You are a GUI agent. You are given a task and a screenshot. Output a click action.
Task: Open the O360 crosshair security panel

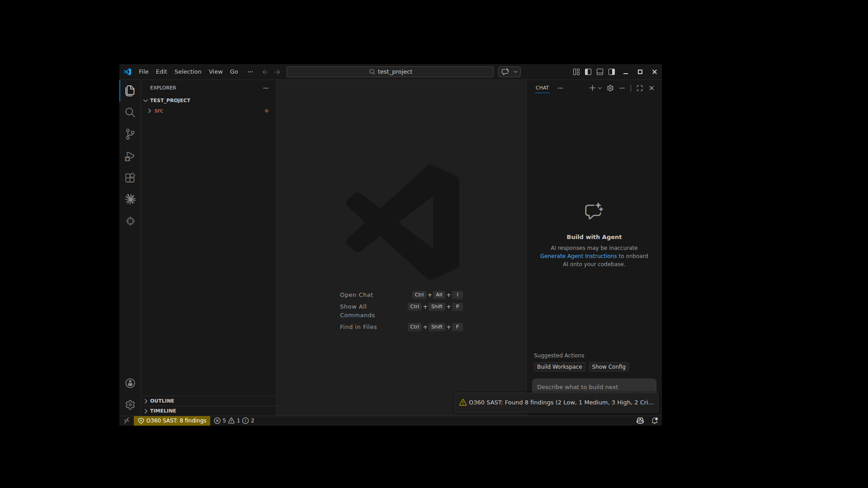pyautogui.click(x=130, y=221)
